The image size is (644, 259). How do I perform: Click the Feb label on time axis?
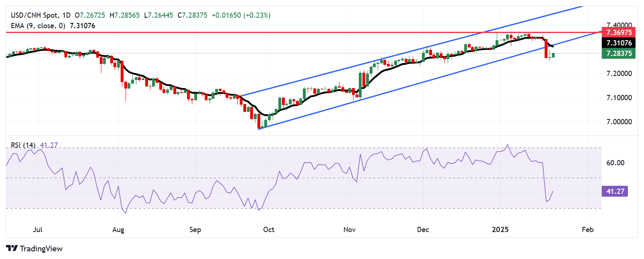588,230
